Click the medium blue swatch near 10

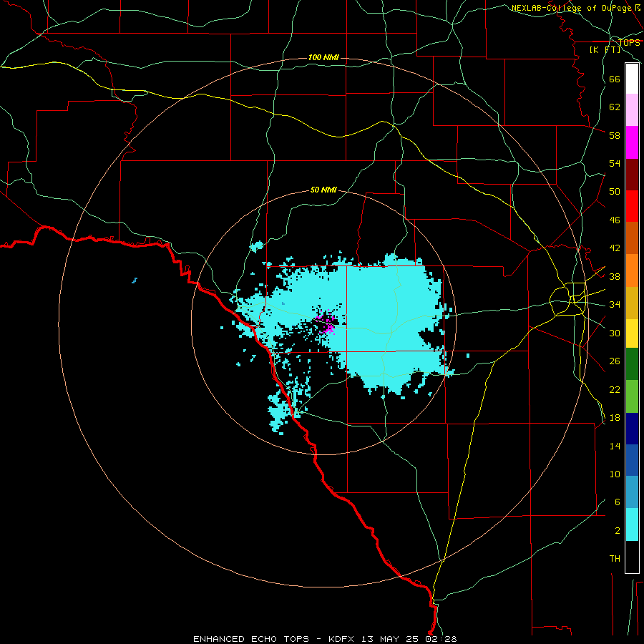tap(632, 460)
